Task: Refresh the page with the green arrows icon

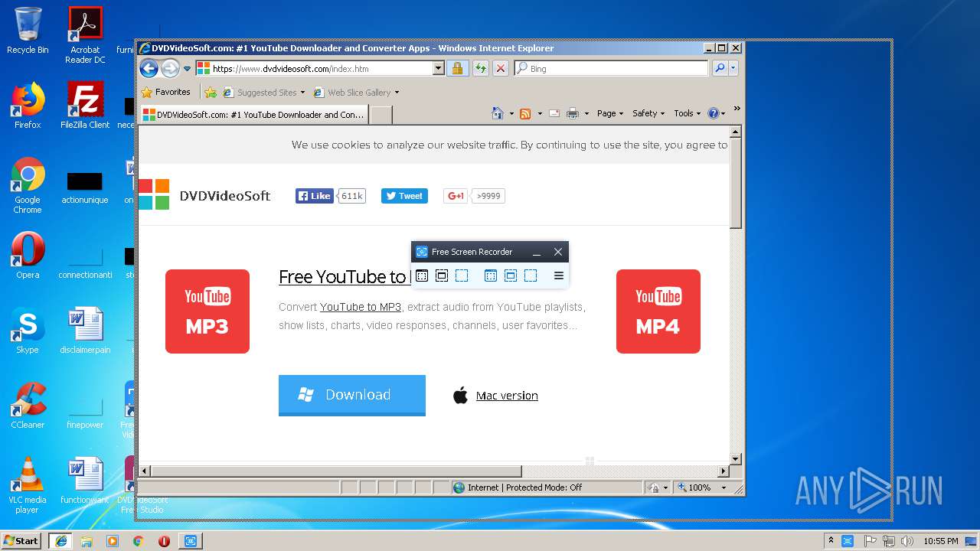Action: click(480, 69)
